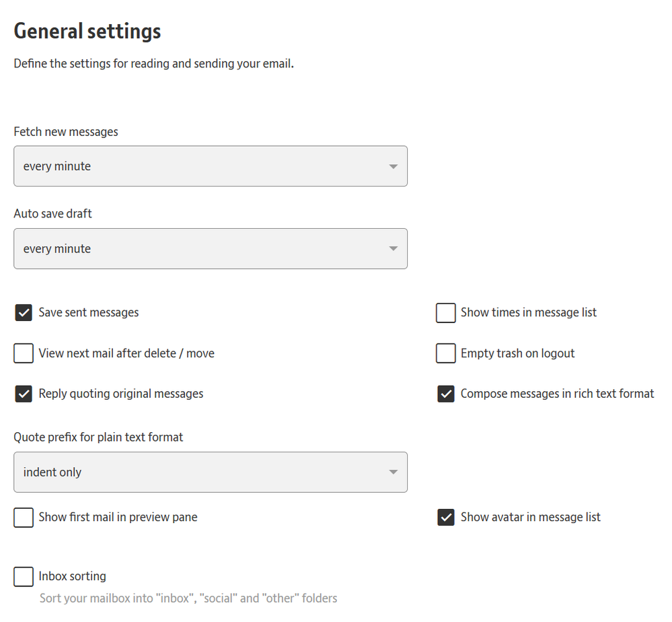This screenshot has width=672, height=622.
Task: Click the 'General settings' heading
Action: (87, 31)
